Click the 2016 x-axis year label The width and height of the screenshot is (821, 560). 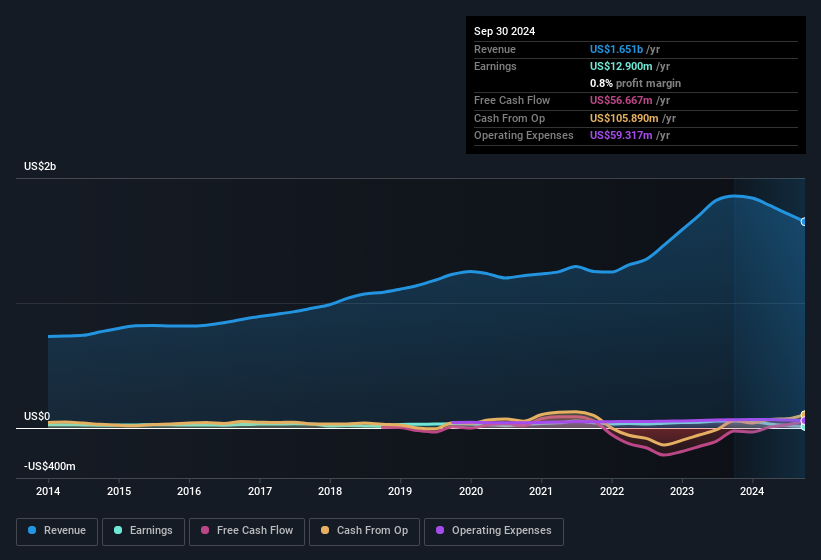[x=189, y=491]
